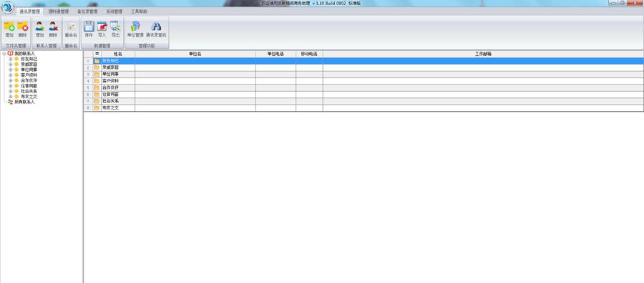Select 我的联系人 label in the tree

(24, 54)
